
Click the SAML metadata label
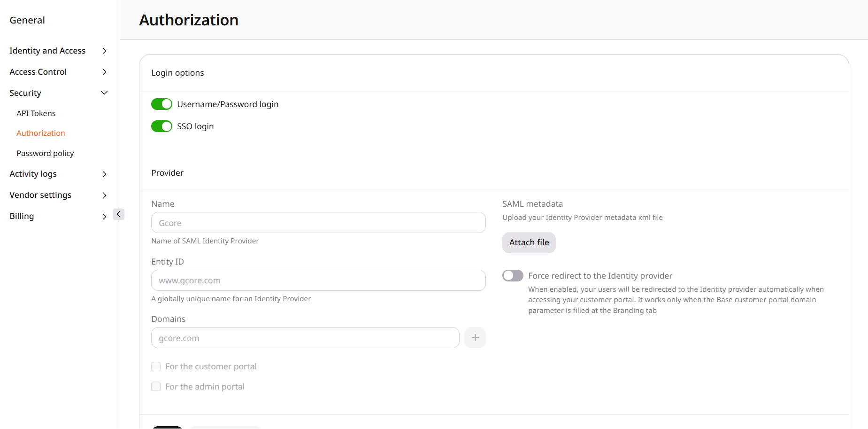[532, 204]
